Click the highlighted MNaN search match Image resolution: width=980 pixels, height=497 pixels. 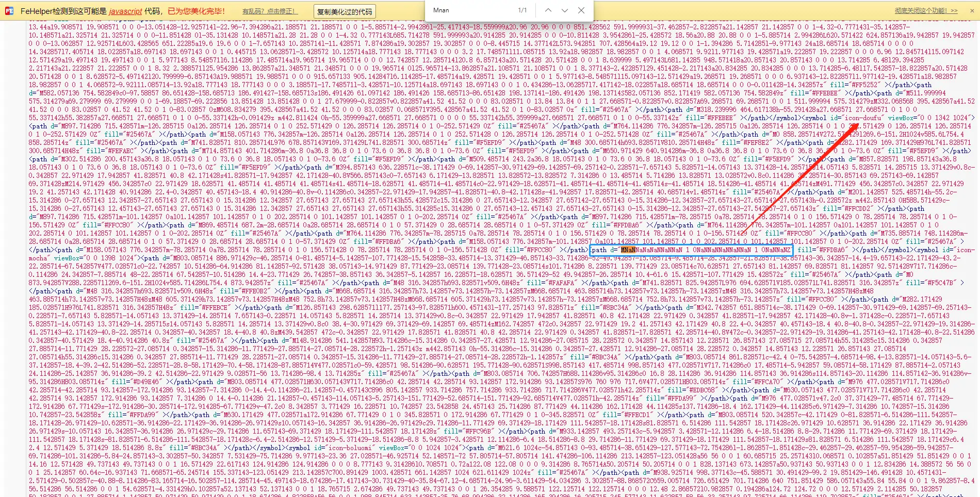(x=628, y=250)
